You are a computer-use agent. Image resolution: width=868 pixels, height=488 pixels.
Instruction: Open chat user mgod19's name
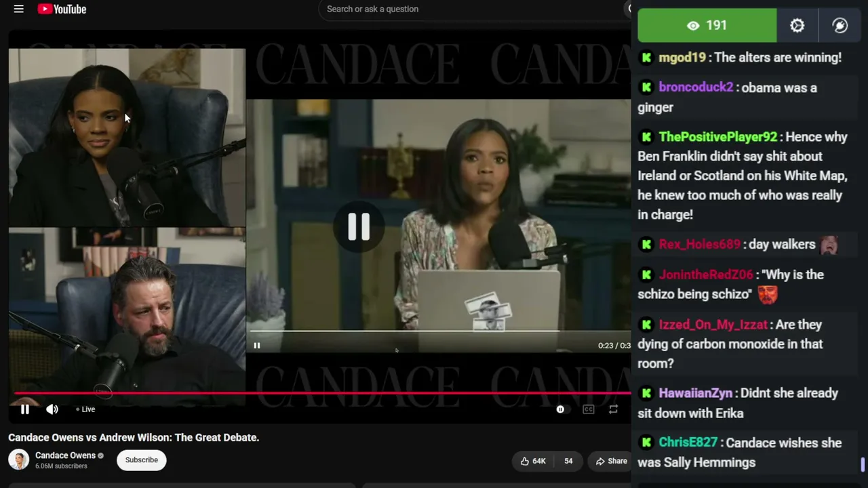682,58
